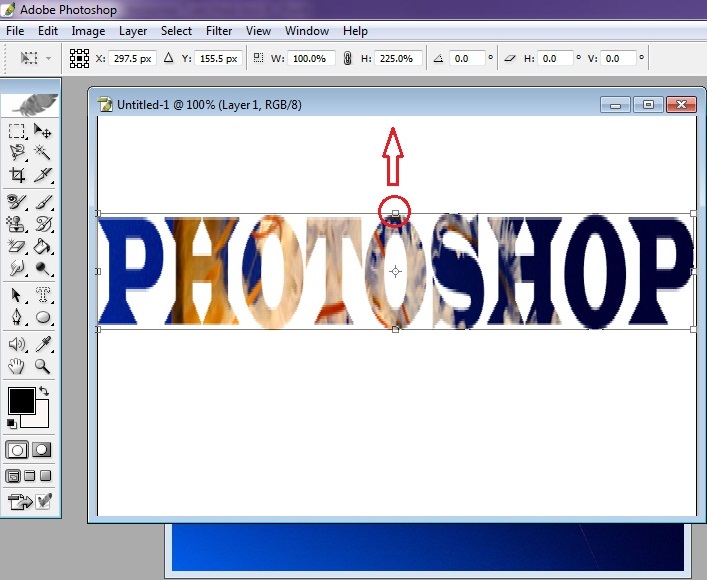Viewport: 707px width, 580px height.
Task: Click the feather logo at toolbox top
Action: 31,105
